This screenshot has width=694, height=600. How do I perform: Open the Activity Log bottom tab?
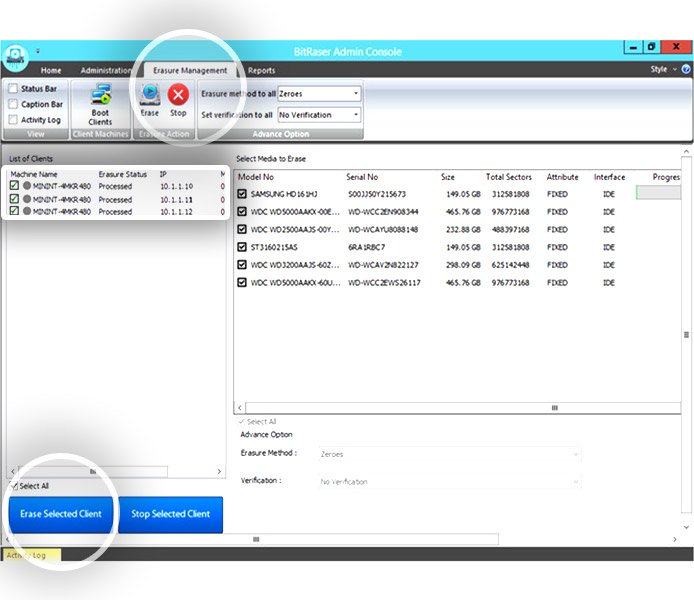point(32,555)
